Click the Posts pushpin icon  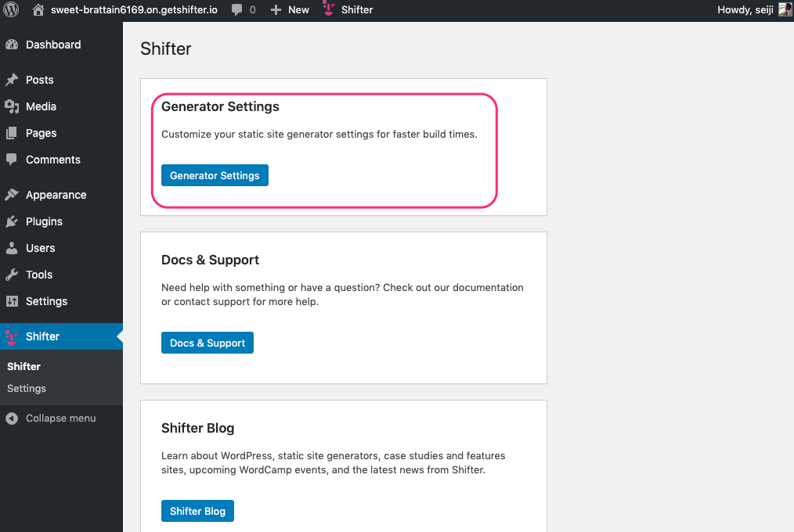coord(12,80)
